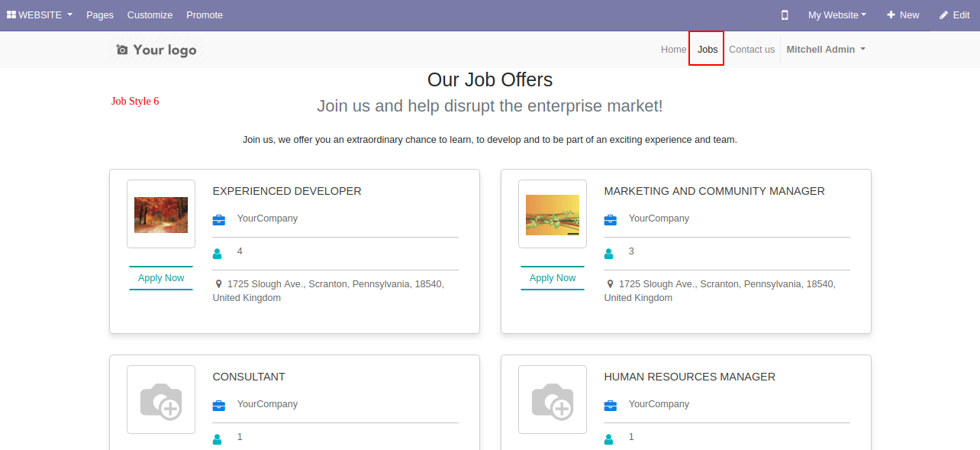This screenshot has width=980, height=450.
Task: Click the autumn forest job thumbnail
Action: click(x=161, y=215)
